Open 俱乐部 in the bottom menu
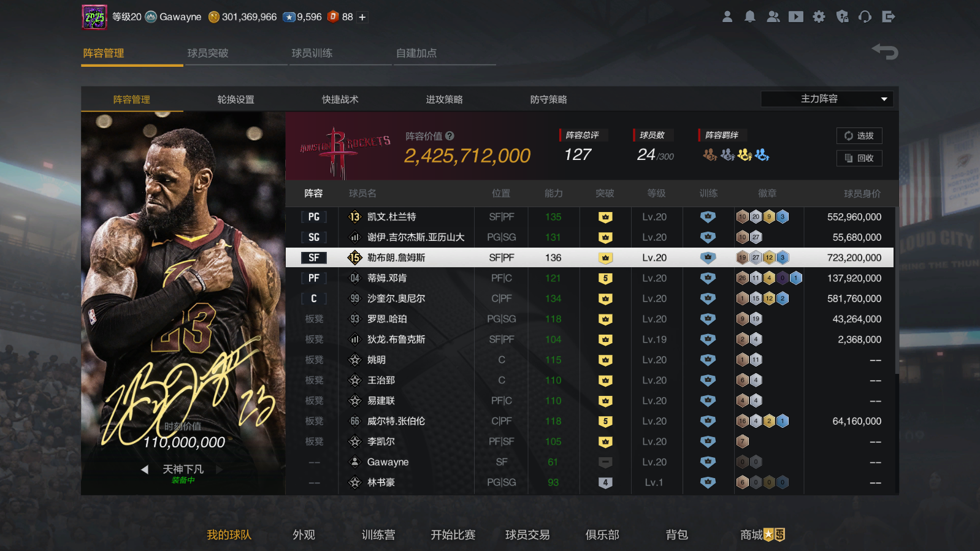 point(602,535)
